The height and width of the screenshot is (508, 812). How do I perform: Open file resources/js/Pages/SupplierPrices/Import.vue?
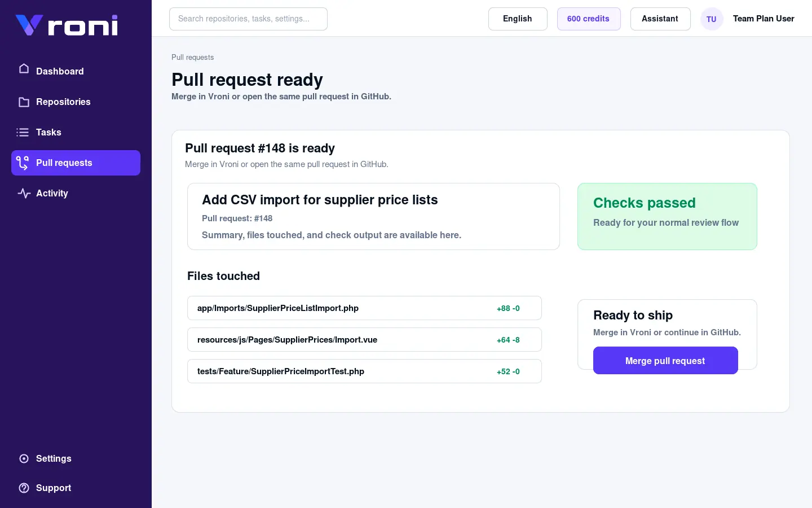(x=364, y=340)
